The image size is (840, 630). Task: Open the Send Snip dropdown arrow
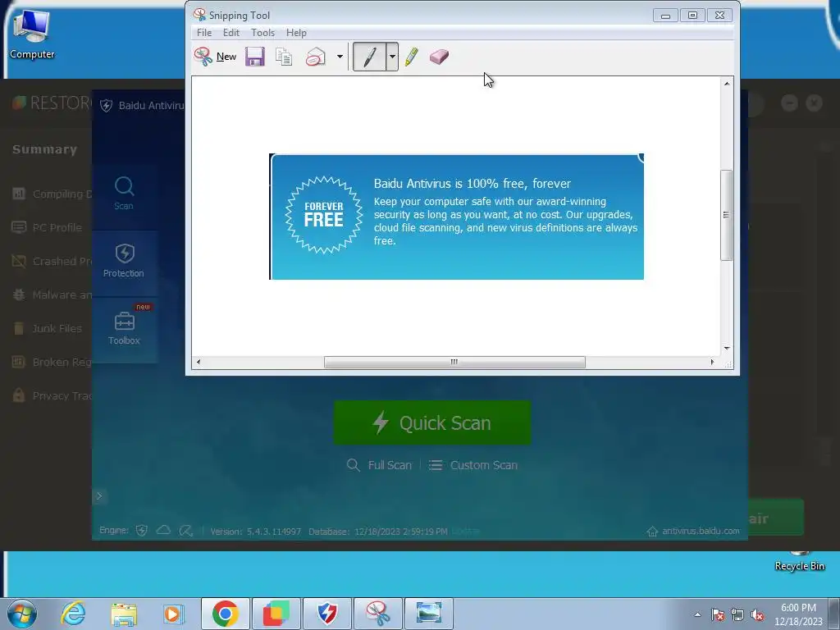pyautogui.click(x=340, y=57)
